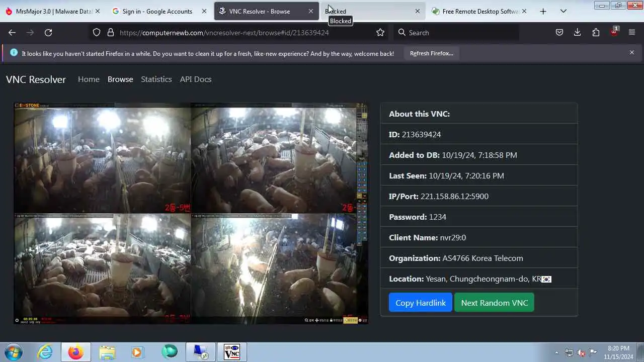
Task: Open the Home nav link
Action: [x=89, y=79]
